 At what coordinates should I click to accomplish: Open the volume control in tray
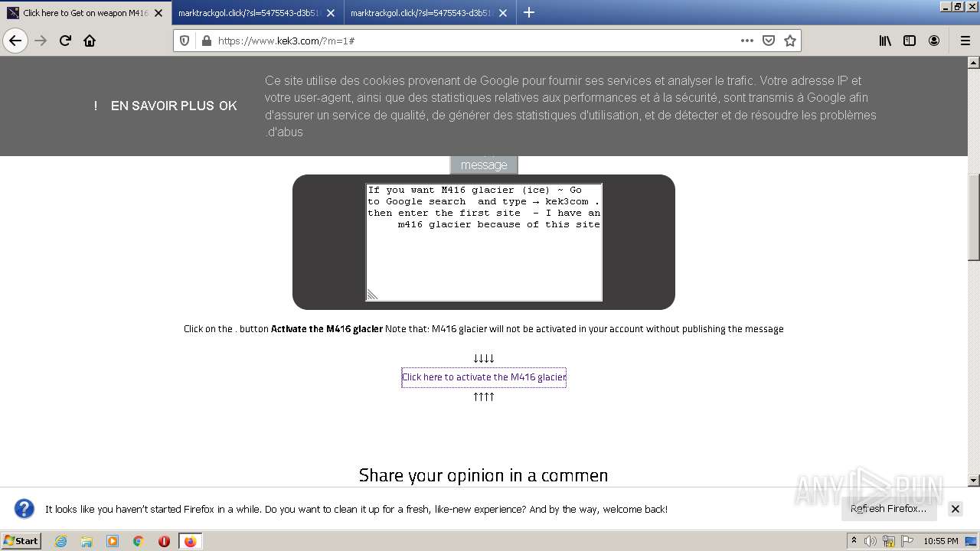click(x=871, y=541)
